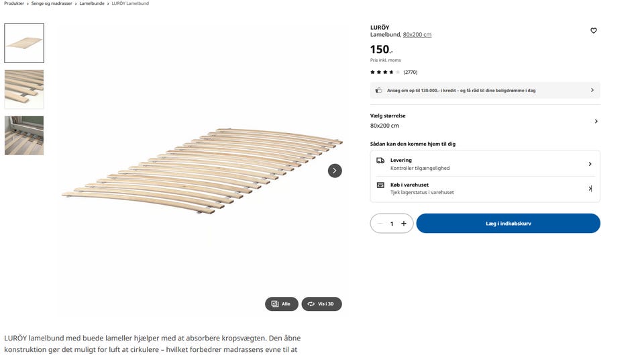
Task: Open all images with Alle button
Action: [281, 304]
